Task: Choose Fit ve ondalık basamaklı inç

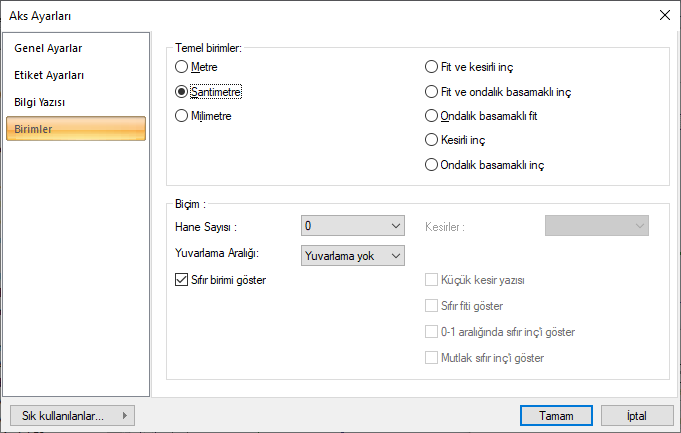Action: click(x=432, y=91)
